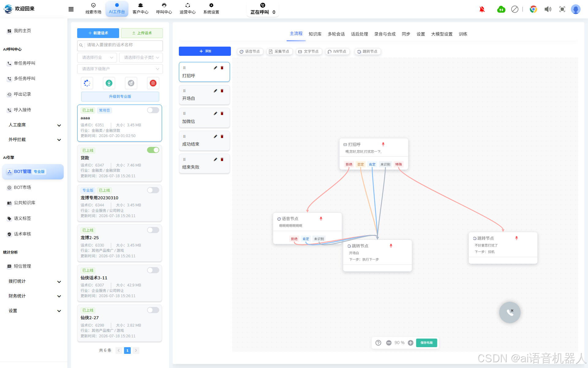Click the blue loading dots icon

click(87, 83)
